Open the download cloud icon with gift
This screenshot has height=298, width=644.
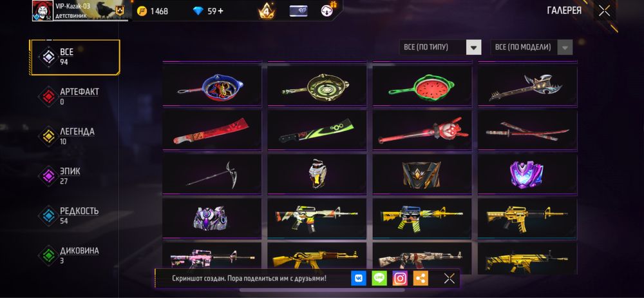tap(327, 10)
